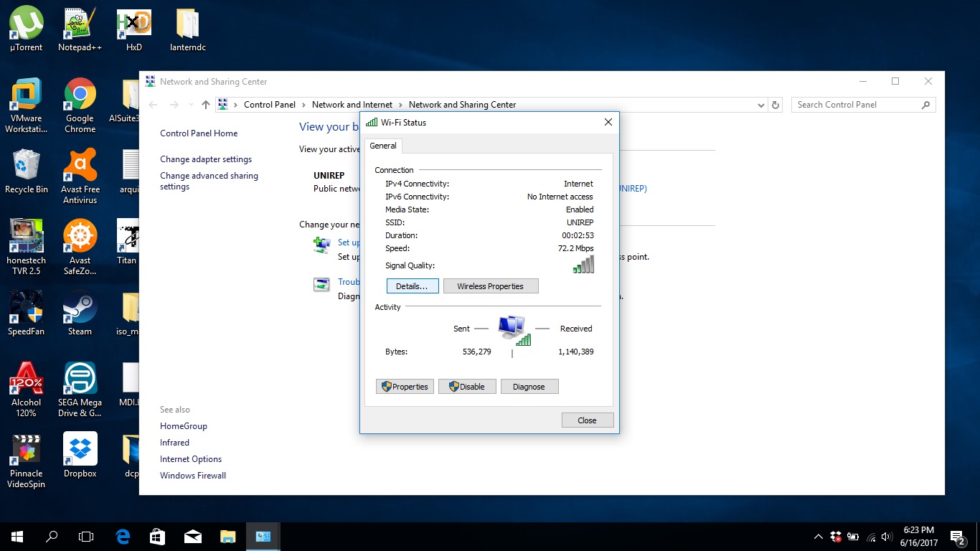Expand the Network and Internet breadcrumb arrow
Image resolution: width=980 pixels, height=551 pixels.
(400, 105)
